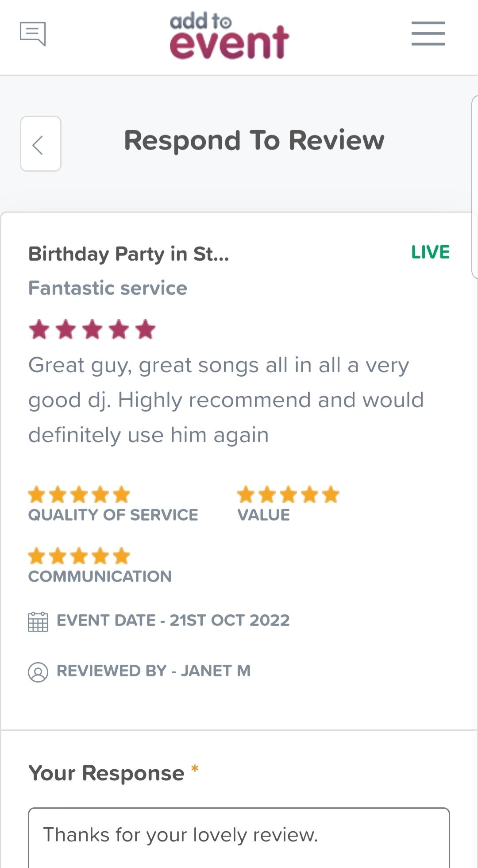
Task: Open the Birthday Party in St... title
Action: coord(129,254)
